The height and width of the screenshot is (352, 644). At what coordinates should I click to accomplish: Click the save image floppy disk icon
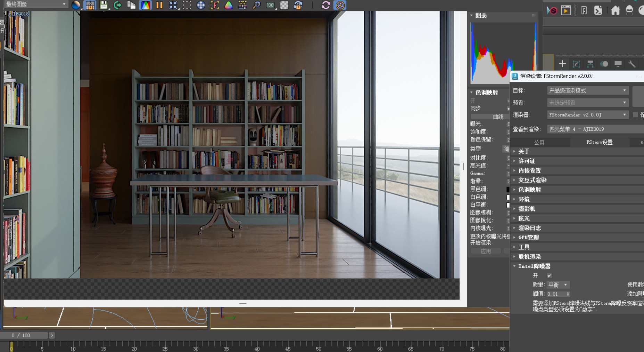pyautogui.click(x=104, y=5)
